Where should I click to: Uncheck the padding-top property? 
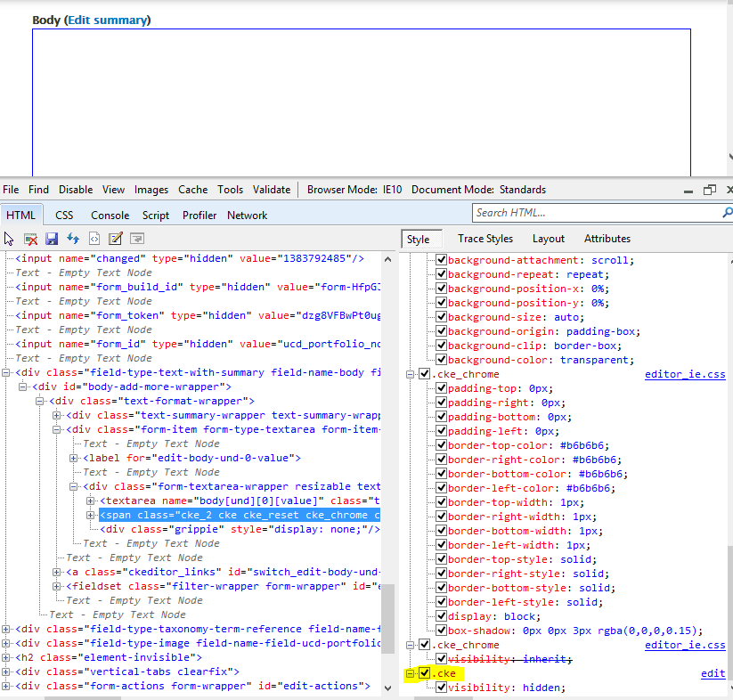click(x=441, y=388)
